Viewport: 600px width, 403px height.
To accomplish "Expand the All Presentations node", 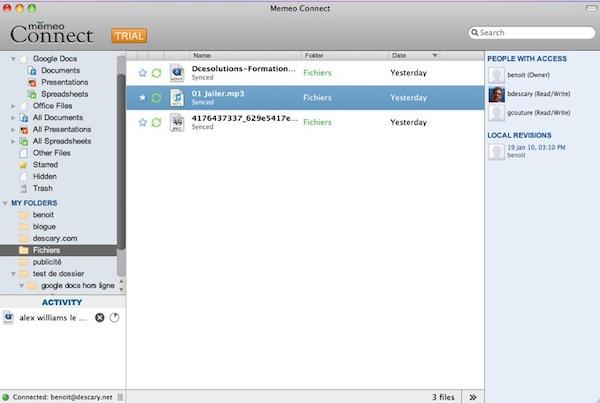I will coord(13,130).
